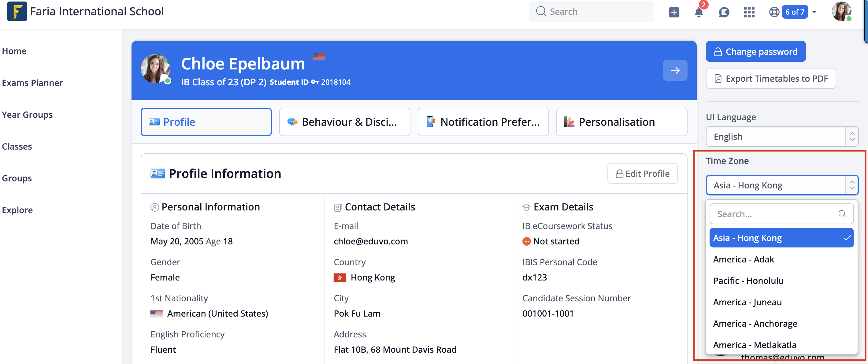Screen dimensions: 868x364
Task: Open the Personalisation tab
Action: click(x=621, y=122)
